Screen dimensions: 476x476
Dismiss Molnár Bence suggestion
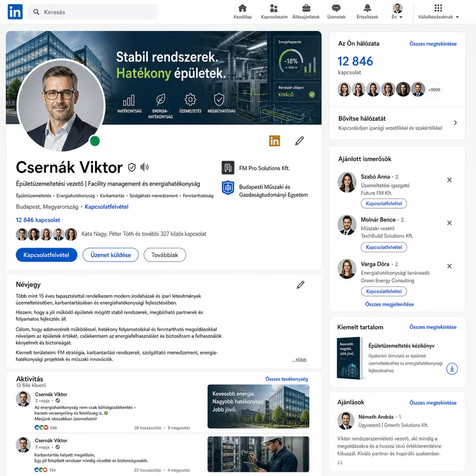click(x=450, y=223)
